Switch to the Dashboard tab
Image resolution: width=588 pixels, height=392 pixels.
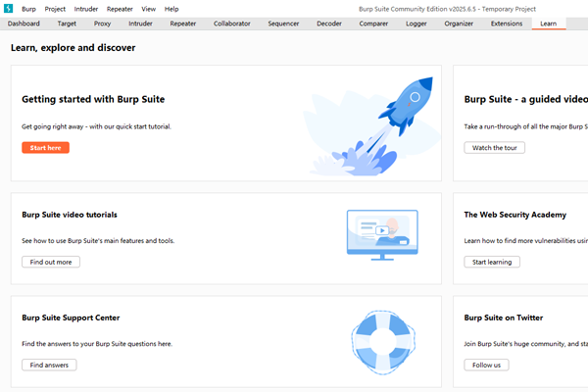tap(24, 23)
